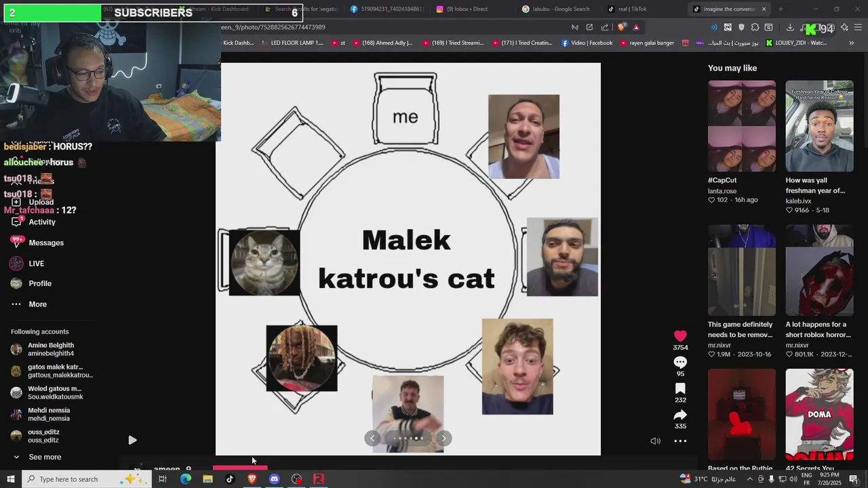This screenshot has width=868, height=488.
Task: Open a new browser tab
Action: pyautogui.click(x=781, y=9)
